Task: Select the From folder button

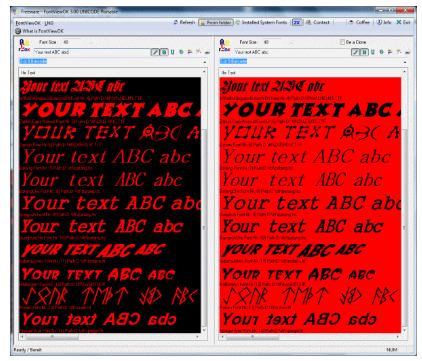Action: tap(216, 22)
